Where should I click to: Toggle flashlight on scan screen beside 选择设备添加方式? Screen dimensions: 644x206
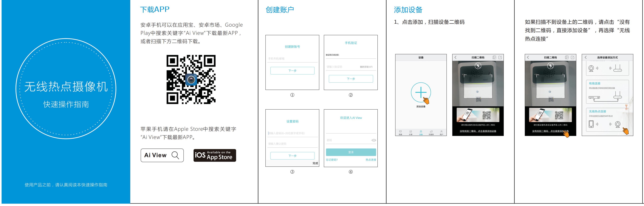(551, 66)
